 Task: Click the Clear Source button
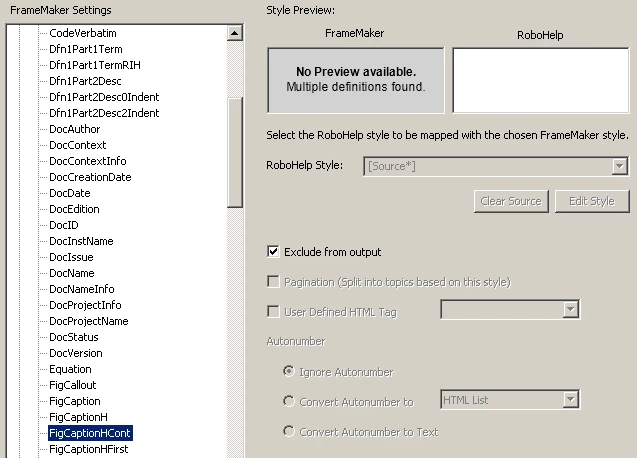pos(511,201)
